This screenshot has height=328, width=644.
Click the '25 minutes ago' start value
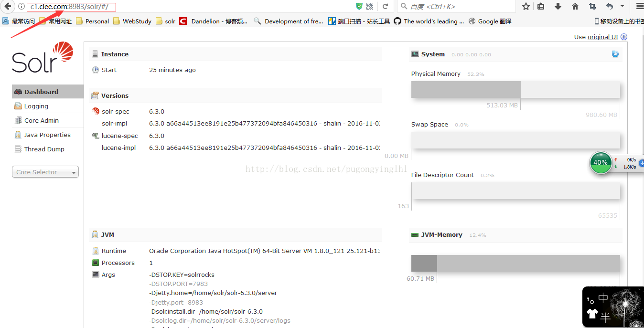[x=172, y=70]
